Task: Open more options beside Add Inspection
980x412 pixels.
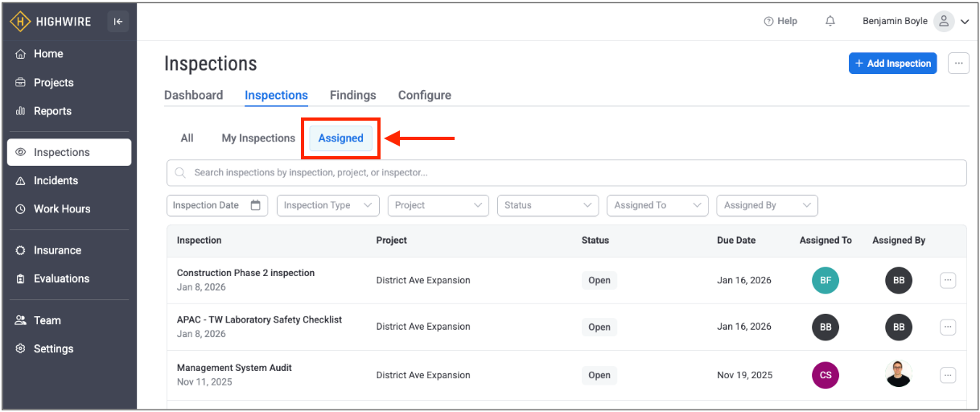Action: (958, 64)
